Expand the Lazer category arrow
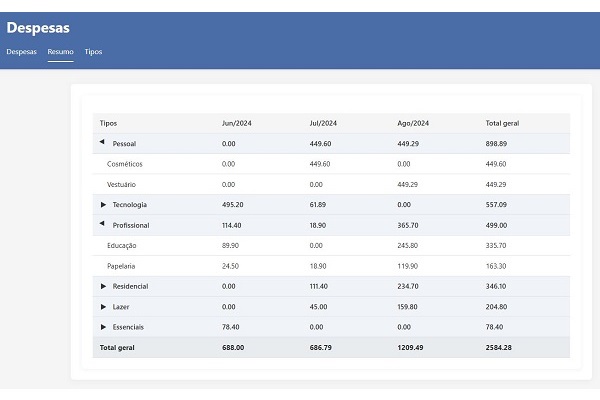 (103, 307)
